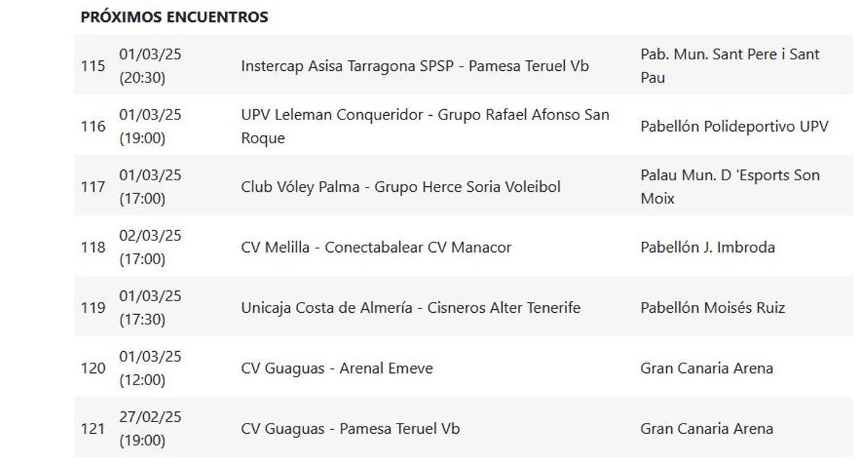Click the 27/02/25 (19:00) date cell
868x467 pixels.
150,429
